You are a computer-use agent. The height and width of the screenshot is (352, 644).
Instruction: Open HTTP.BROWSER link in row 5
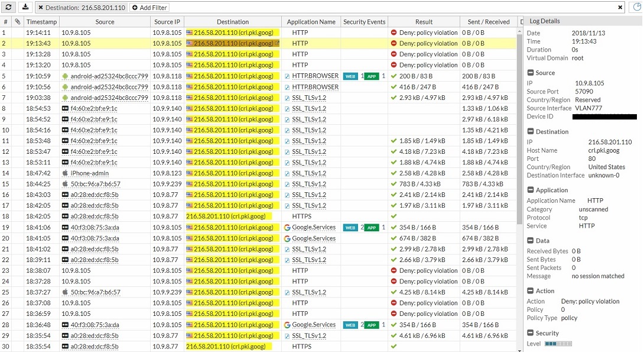[x=315, y=76]
